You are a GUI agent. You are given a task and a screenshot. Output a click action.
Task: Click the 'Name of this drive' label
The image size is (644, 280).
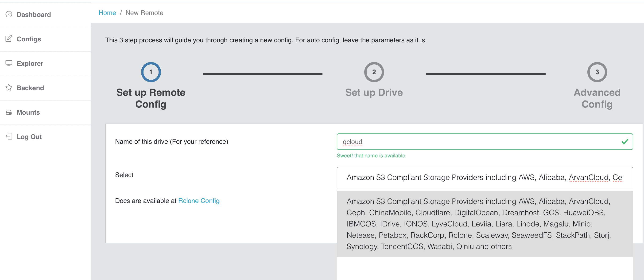171,141
